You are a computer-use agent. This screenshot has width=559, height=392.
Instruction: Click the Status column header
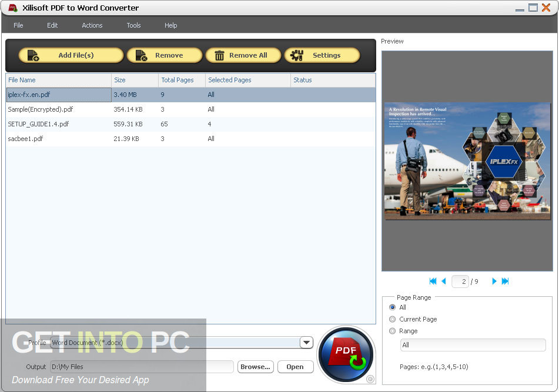point(333,80)
